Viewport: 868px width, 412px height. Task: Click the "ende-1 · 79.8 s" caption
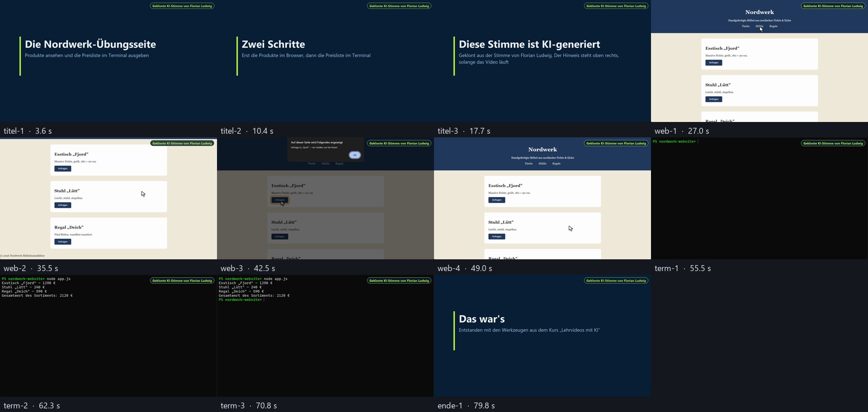click(x=466, y=406)
